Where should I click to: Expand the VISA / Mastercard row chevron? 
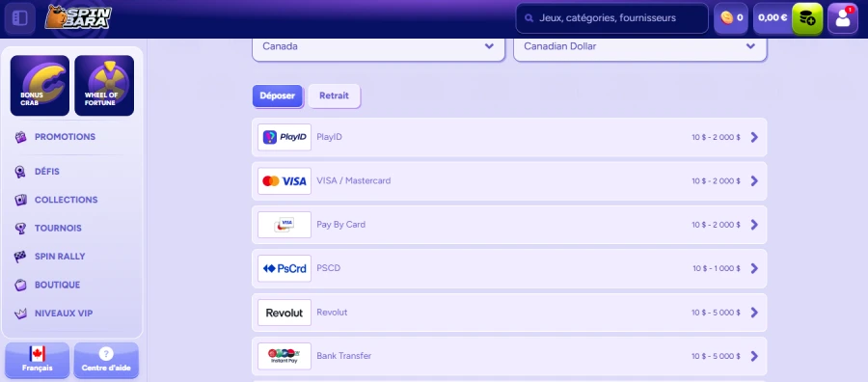pyautogui.click(x=754, y=181)
